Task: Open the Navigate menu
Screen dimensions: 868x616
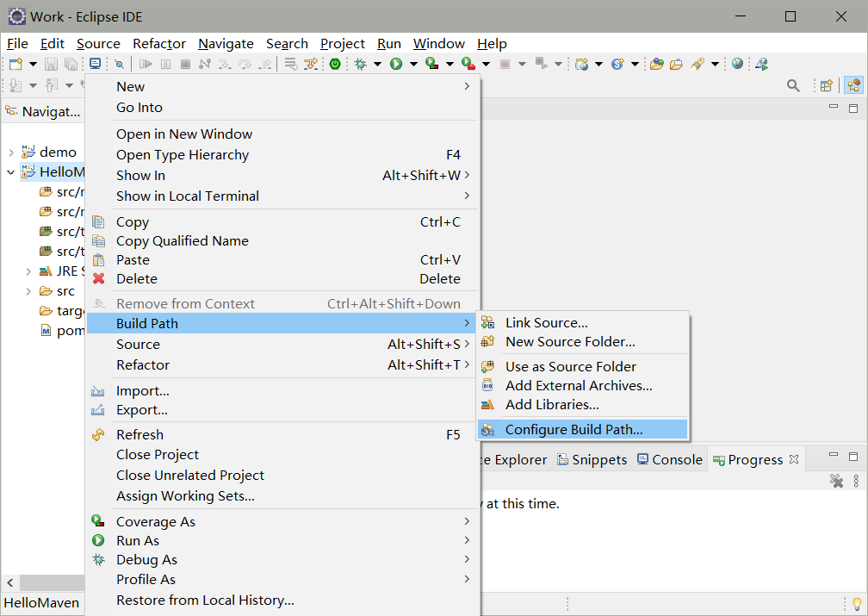Action: (x=226, y=44)
